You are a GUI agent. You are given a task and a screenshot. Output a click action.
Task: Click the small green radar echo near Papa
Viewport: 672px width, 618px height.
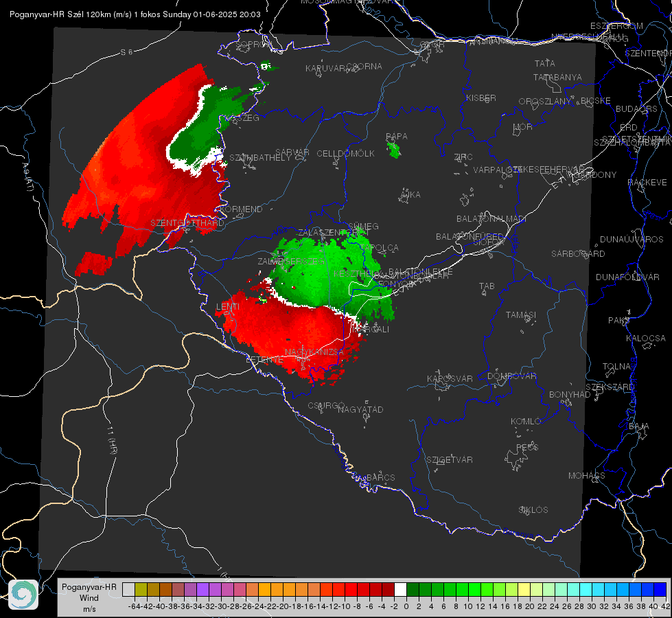click(393, 150)
